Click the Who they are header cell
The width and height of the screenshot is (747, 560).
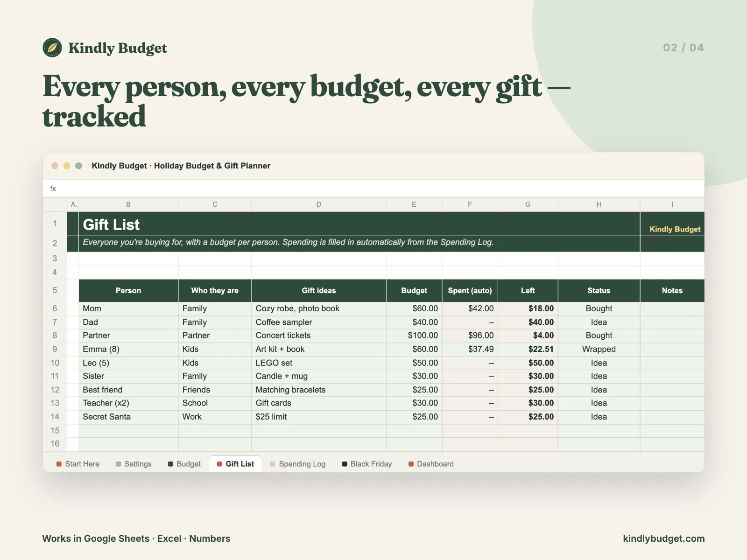pyautogui.click(x=215, y=291)
